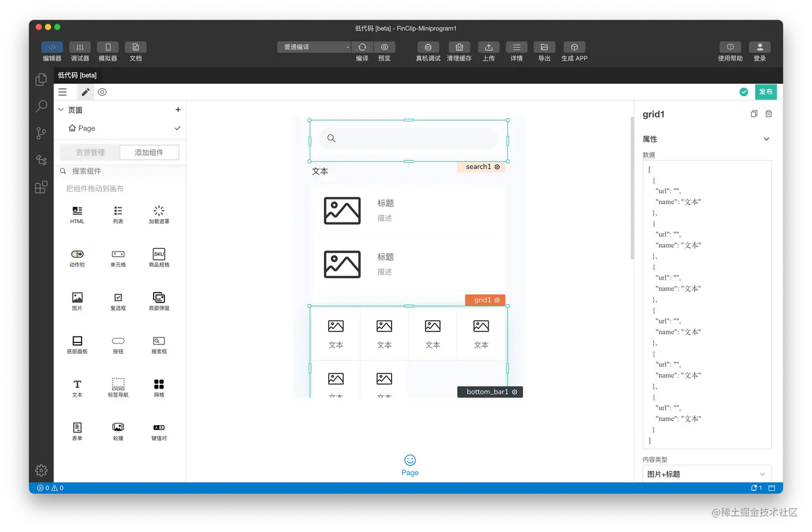Select the 底部面板 bottom panel component

pos(77,346)
